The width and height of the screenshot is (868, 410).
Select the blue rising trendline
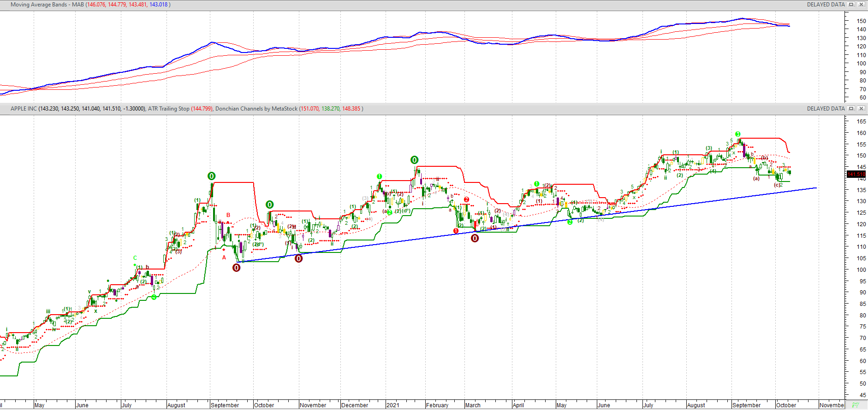[646, 210]
